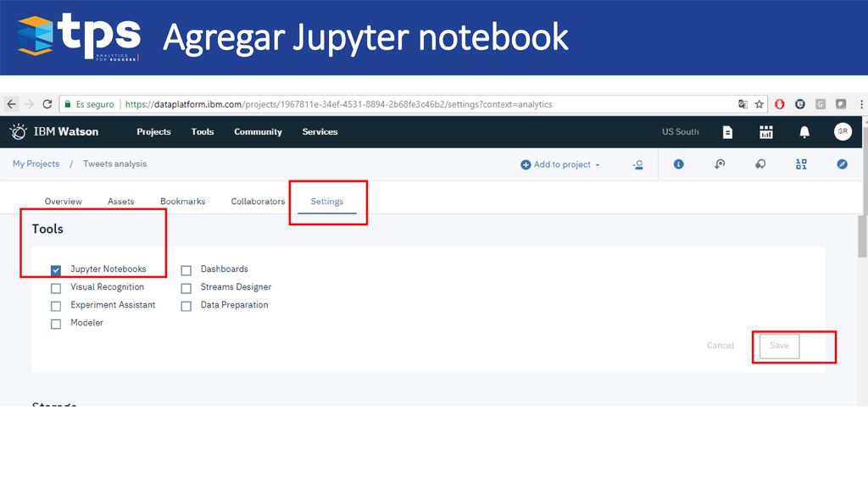Click the IBM Watson home link text
Viewport: 868px width, 488px height.
pyautogui.click(x=66, y=131)
